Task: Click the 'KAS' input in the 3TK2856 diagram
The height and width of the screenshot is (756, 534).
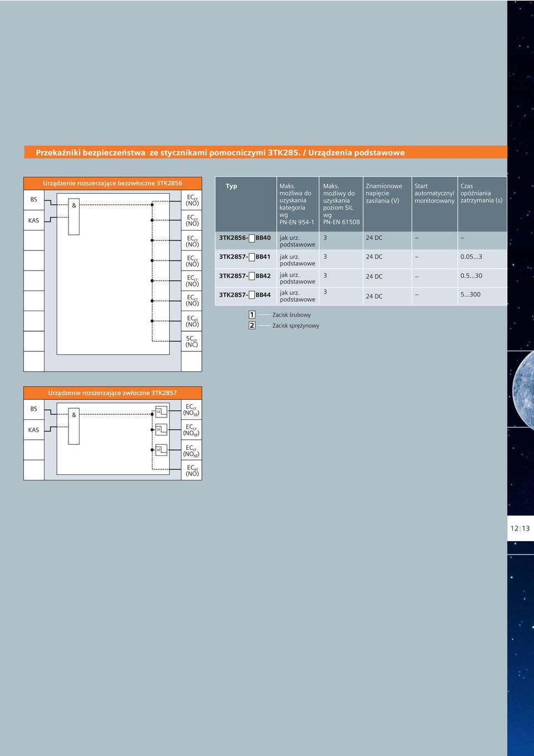Action: tap(34, 220)
